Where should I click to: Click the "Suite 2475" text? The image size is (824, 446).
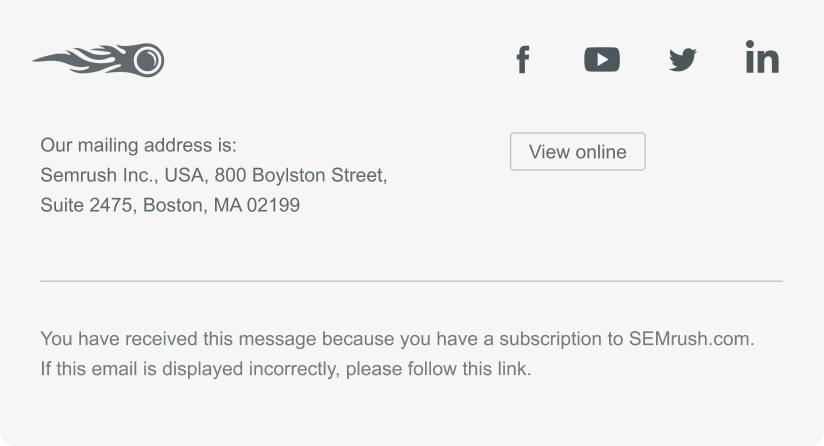(x=86, y=205)
